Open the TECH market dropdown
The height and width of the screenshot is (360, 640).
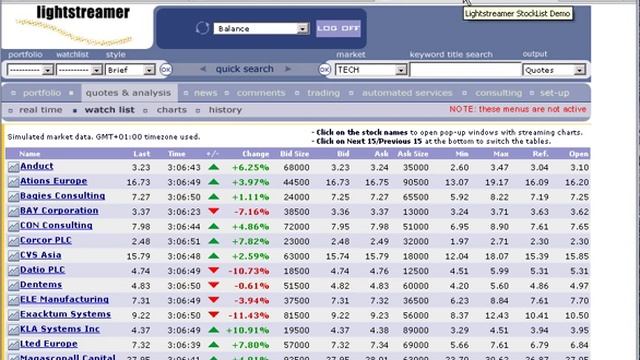(371, 70)
